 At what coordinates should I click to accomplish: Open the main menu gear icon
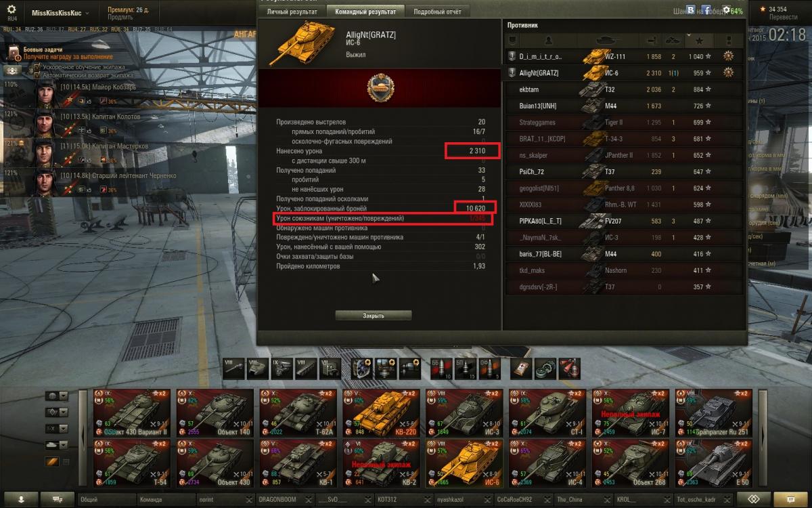pyautogui.click(x=12, y=9)
